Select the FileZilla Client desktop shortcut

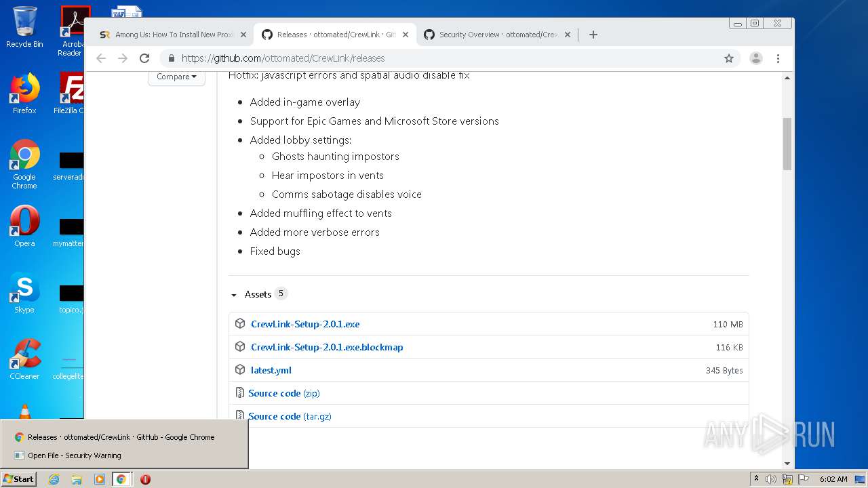(69, 94)
